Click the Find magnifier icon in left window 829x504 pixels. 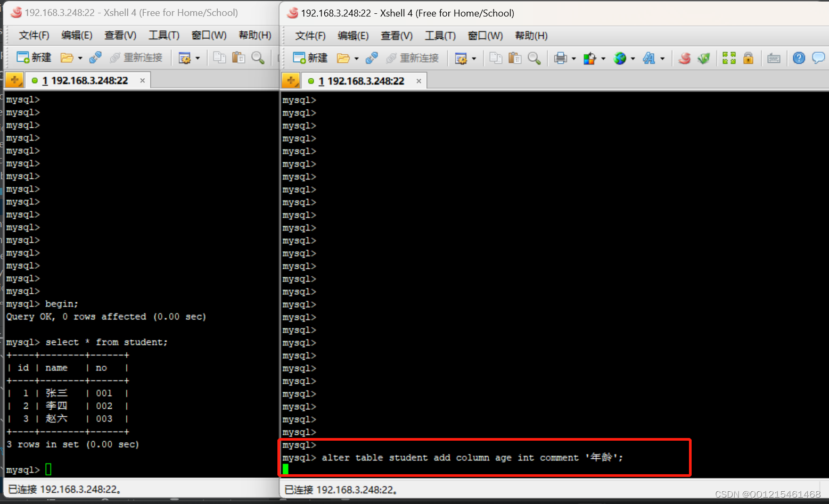tap(258, 57)
